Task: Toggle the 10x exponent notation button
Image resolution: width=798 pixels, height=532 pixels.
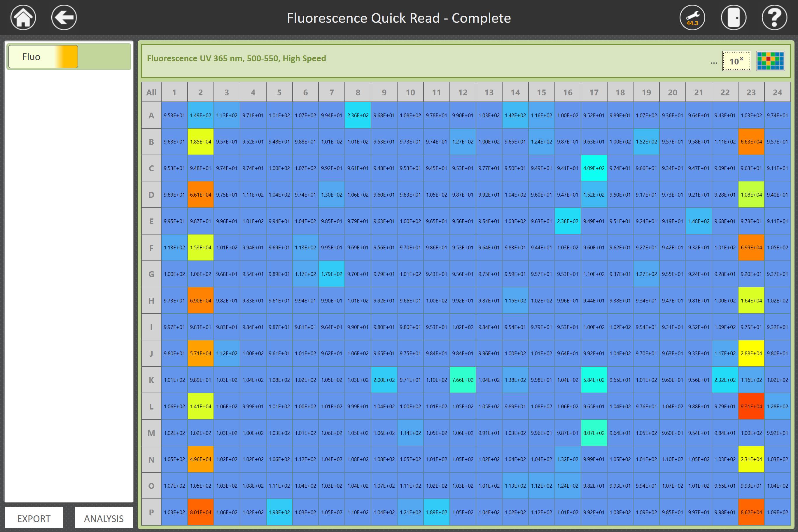Action: tap(736, 61)
